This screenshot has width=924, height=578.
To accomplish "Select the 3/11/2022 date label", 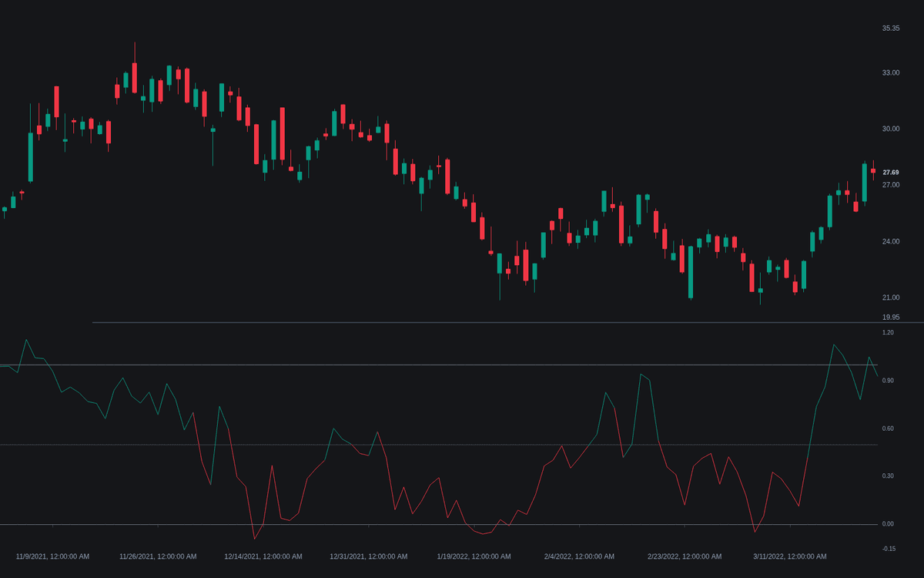I will [790, 556].
